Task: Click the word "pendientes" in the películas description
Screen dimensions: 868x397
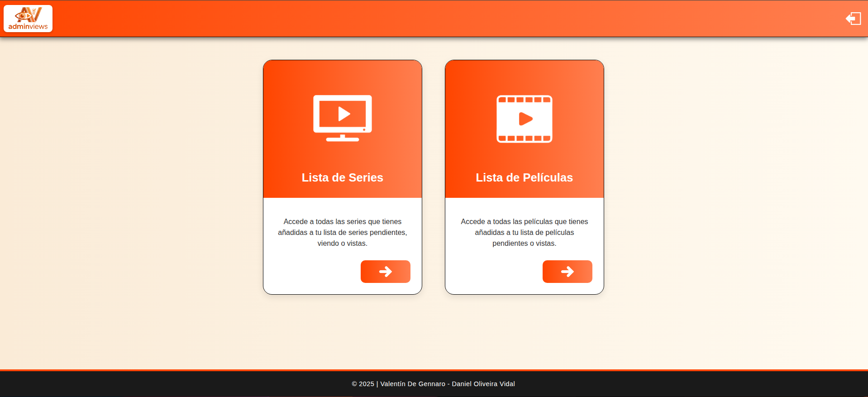Action: click(510, 244)
